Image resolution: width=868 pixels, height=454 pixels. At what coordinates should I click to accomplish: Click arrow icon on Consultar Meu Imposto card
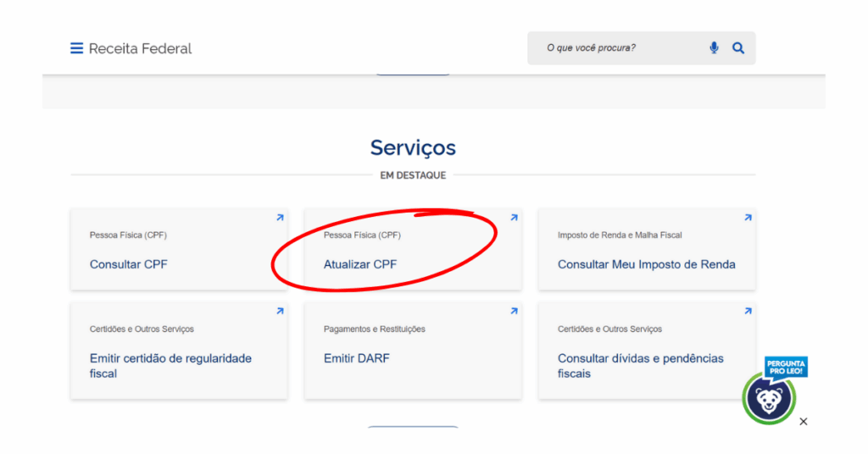click(748, 218)
